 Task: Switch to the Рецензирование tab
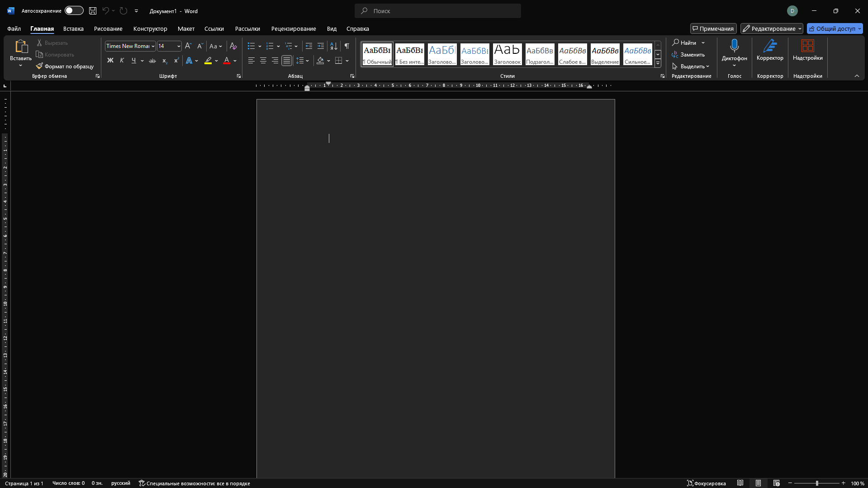(294, 28)
